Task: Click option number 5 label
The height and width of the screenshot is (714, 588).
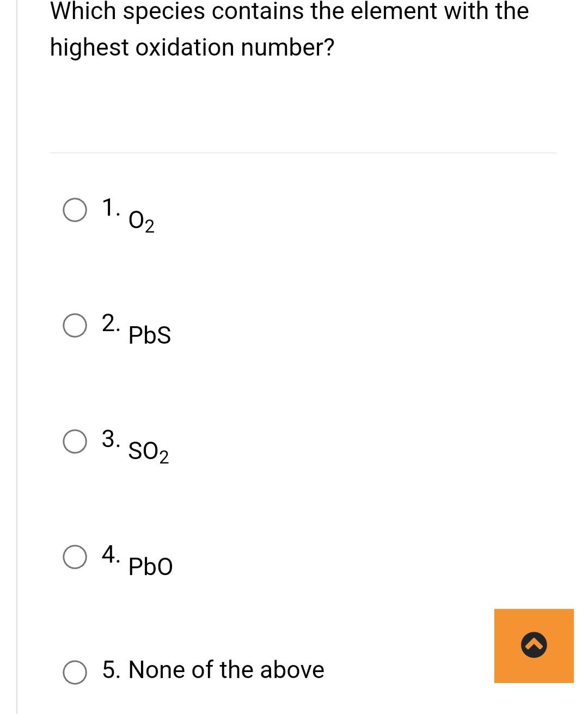Action: 112,670
